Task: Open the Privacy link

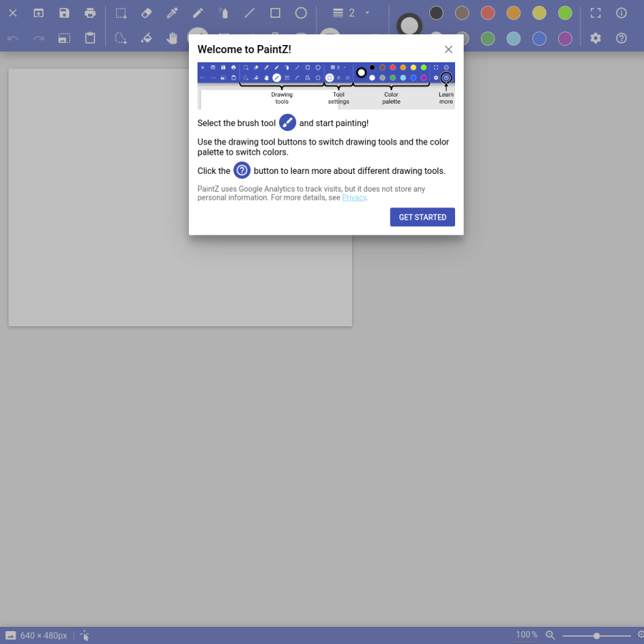Action: pyautogui.click(x=353, y=197)
